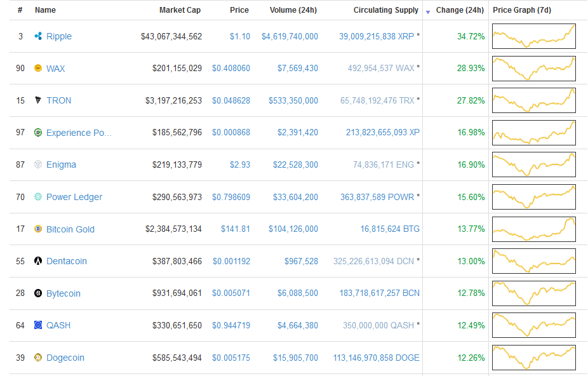
Task: Open Experience Points 7d price graph
Action: click(x=533, y=133)
